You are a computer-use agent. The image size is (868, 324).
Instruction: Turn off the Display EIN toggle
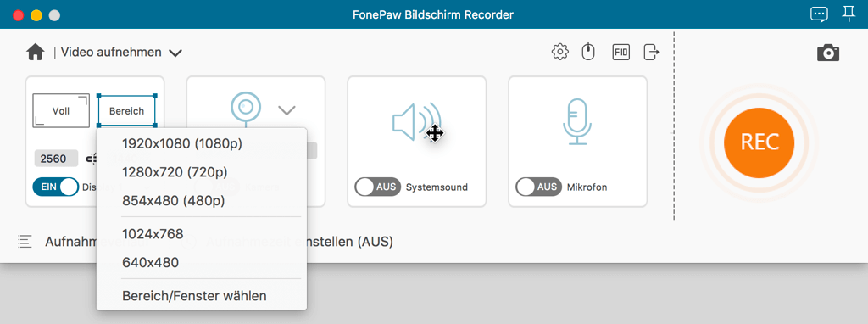tap(56, 187)
